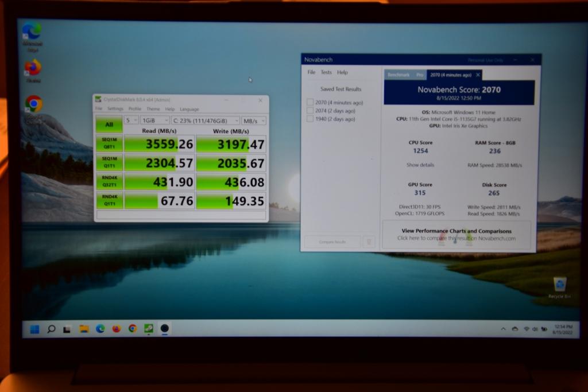Viewport: 588px width, 392px height.
Task: Run RND4K Q1T1 test
Action: pyautogui.click(x=109, y=200)
